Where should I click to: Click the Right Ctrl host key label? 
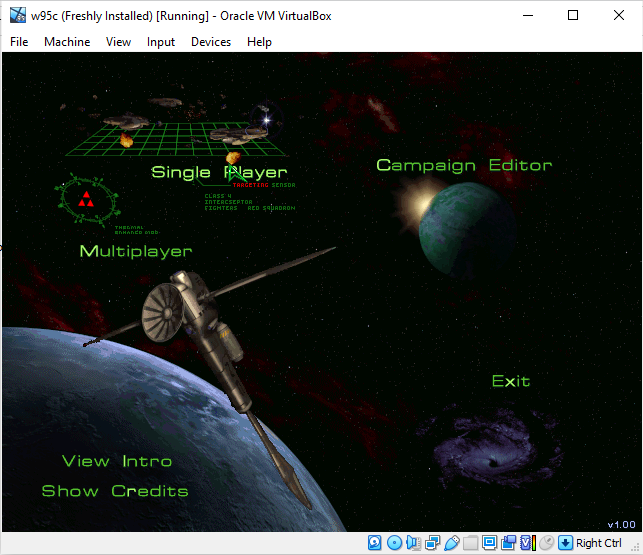[599, 543]
